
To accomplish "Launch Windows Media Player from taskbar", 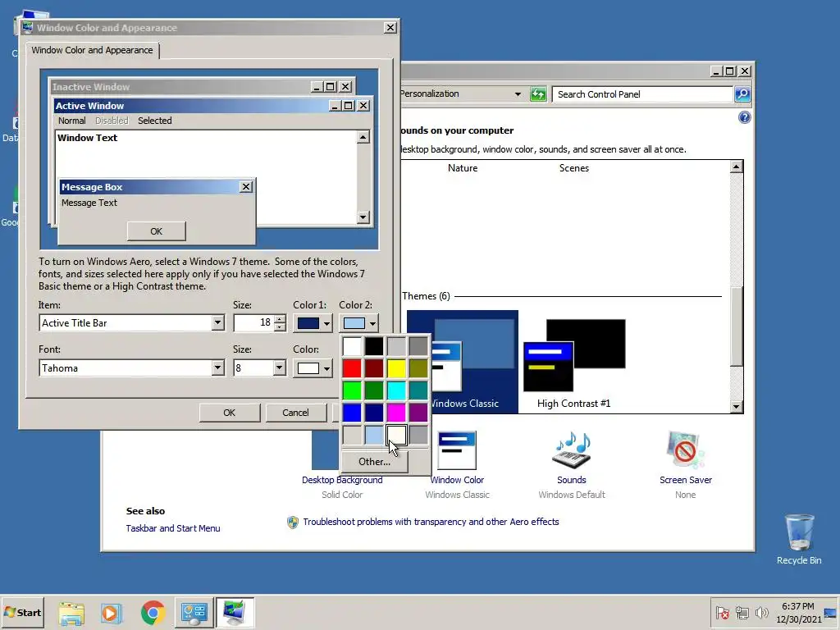I will coord(112,613).
